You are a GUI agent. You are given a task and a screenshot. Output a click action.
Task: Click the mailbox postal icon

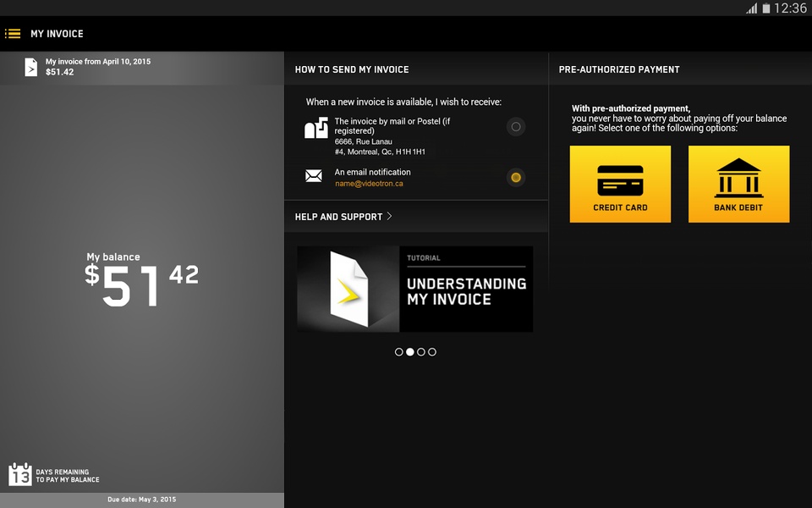(316, 128)
